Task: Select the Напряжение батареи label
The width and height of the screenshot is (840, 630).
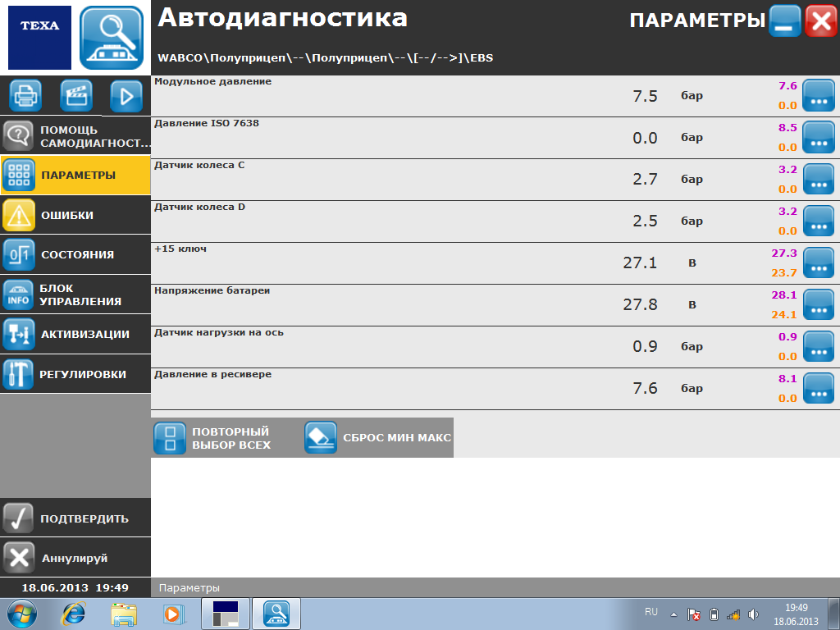Action: click(x=212, y=290)
